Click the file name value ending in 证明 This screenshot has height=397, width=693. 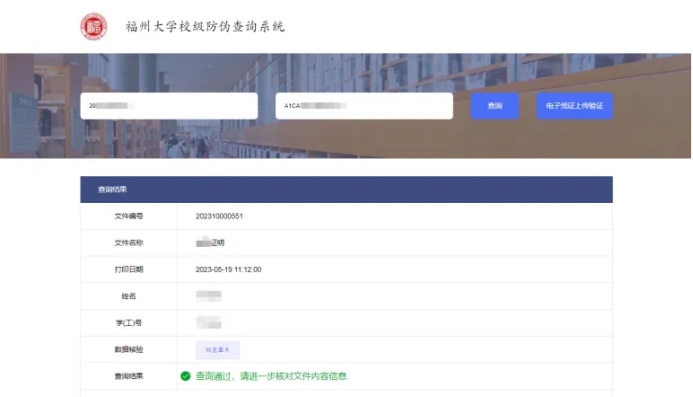(x=210, y=243)
